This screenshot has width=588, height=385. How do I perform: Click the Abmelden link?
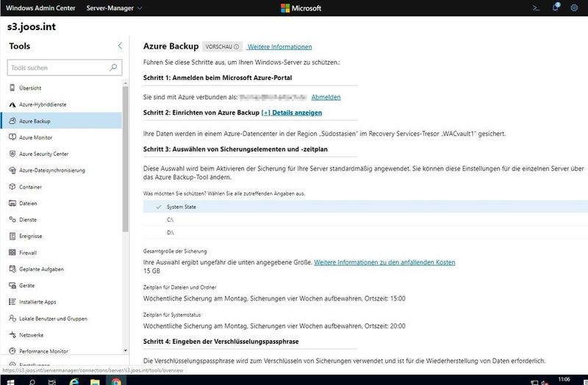(x=326, y=97)
